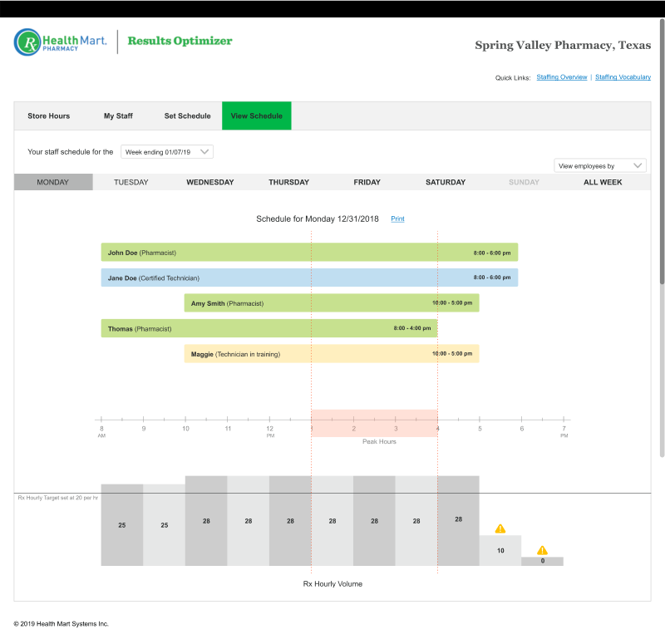The width and height of the screenshot is (665, 644).
Task: Expand the View employees by dropdown
Action: tap(599, 165)
